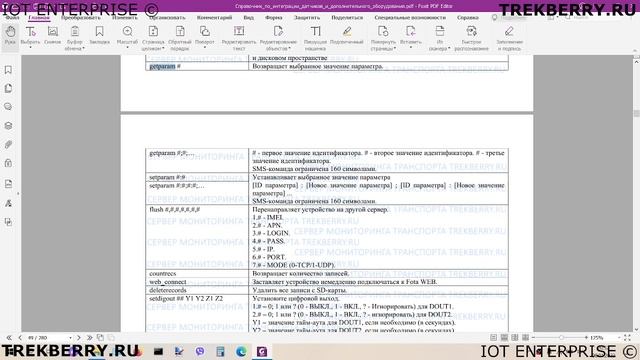Open Viber from the taskbar
The height and width of the screenshot is (360, 640).
click(200, 351)
